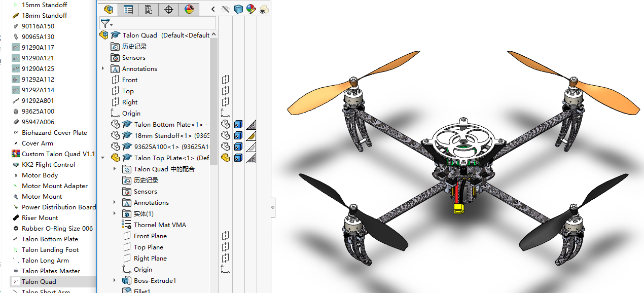This screenshot has width=644, height=293.
Task: Select the Top Plane tree item
Action: click(149, 247)
